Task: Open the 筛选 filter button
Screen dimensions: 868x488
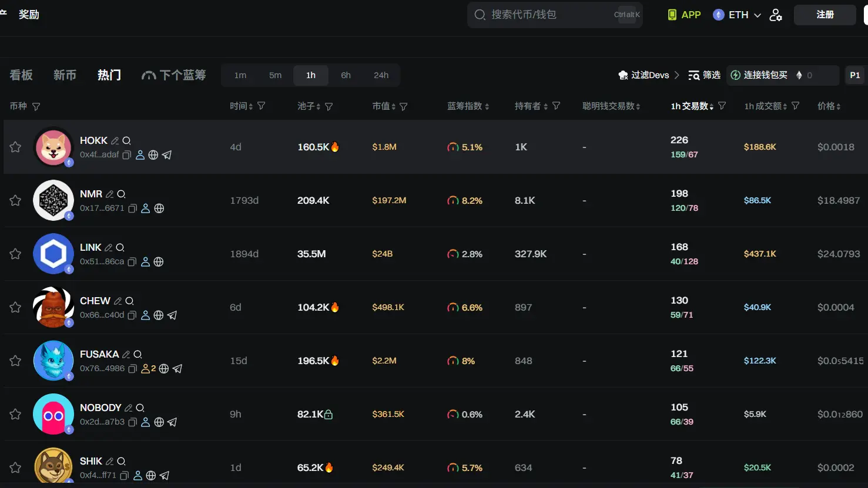Action: (x=704, y=75)
